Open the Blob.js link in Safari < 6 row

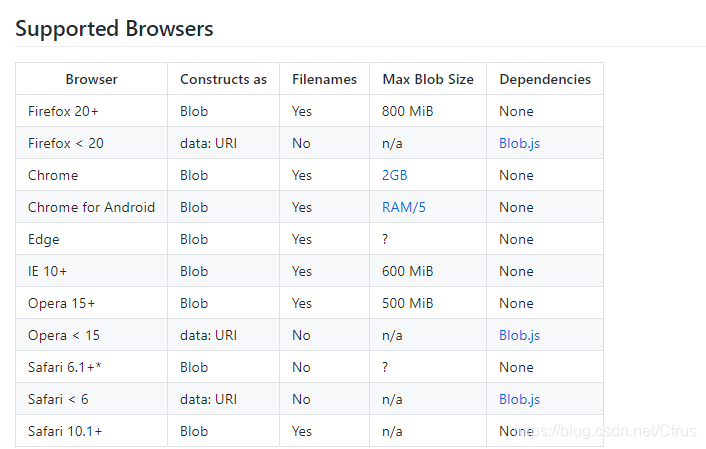tap(519, 399)
